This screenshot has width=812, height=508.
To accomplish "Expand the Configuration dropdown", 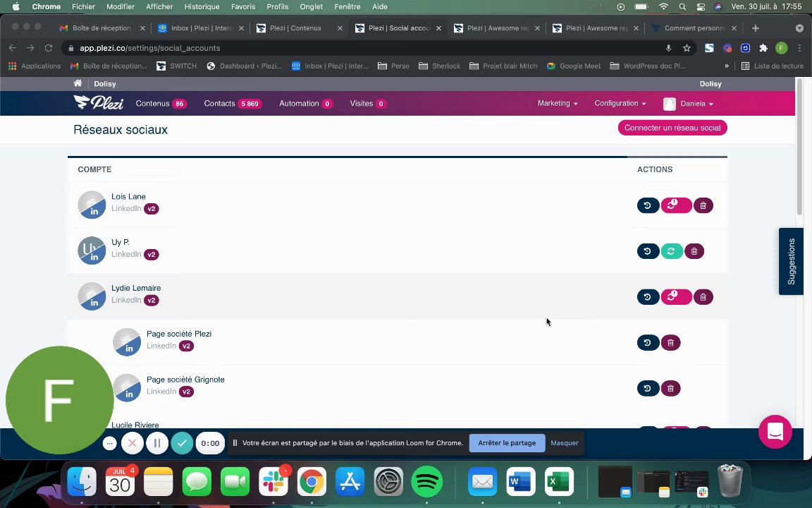I will tap(620, 104).
